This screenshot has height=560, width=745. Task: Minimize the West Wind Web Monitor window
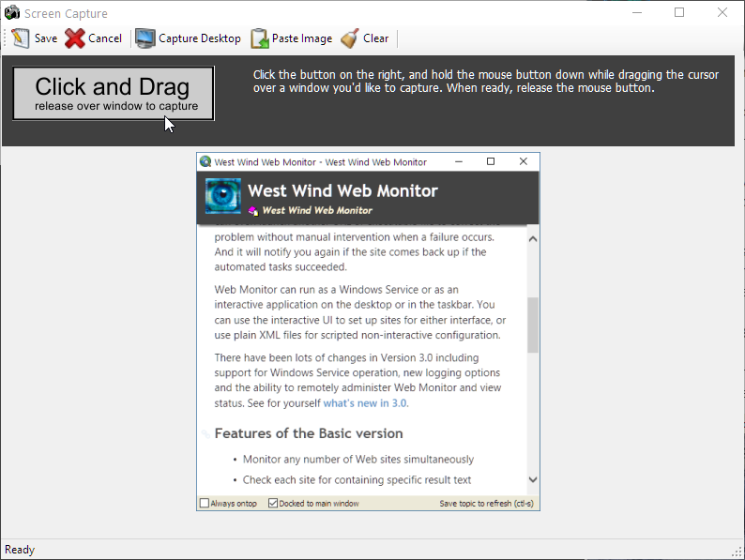[x=459, y=162]
